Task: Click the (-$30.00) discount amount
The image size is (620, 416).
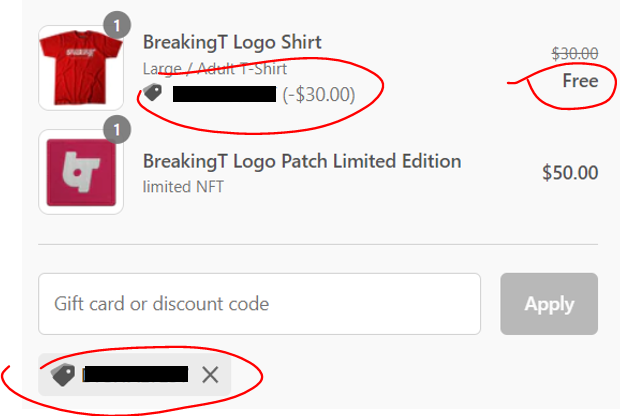Action: pyautogui.click(x=318, y=94)
